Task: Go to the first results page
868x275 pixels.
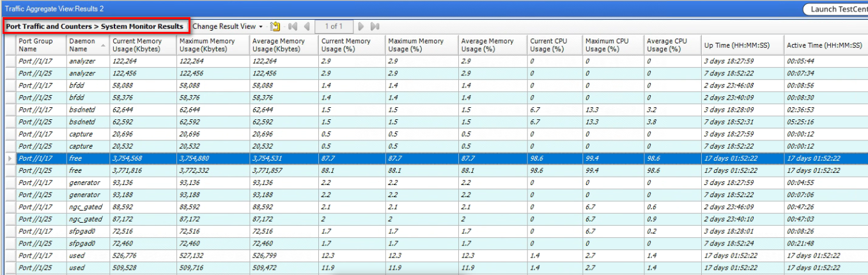Action: (x=293, y=26)
